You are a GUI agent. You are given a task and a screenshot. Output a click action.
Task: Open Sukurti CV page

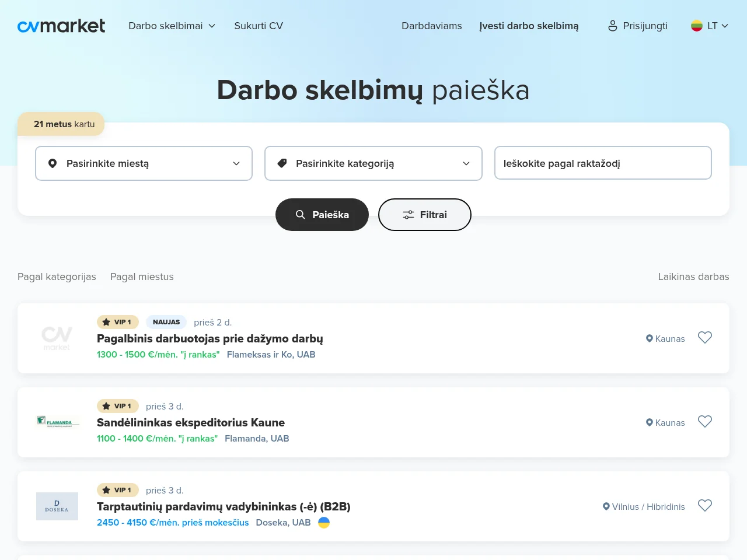[259, 26]
